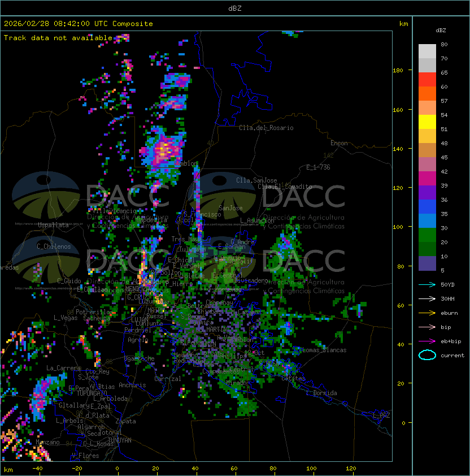470x476 pixels.
Task: Click the 'Uspallata' place label on map
Action: (x=53, y=225)
